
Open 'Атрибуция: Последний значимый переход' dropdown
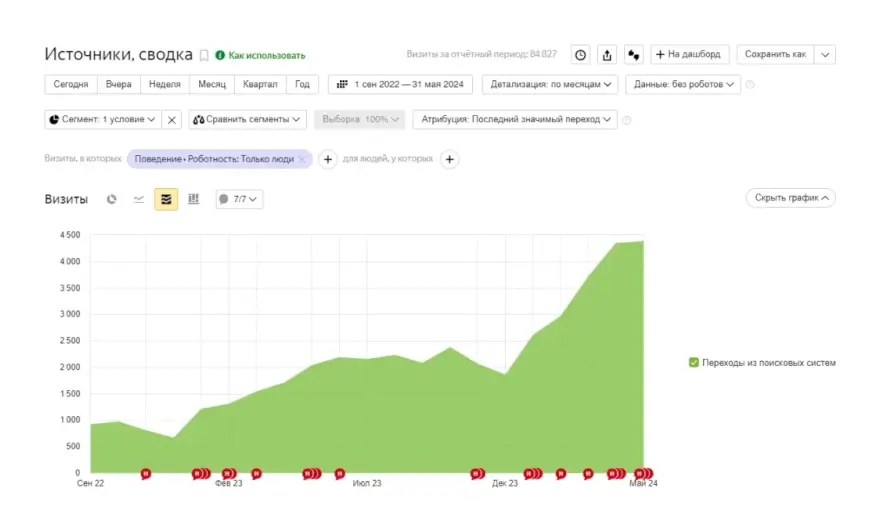[514, 120]
